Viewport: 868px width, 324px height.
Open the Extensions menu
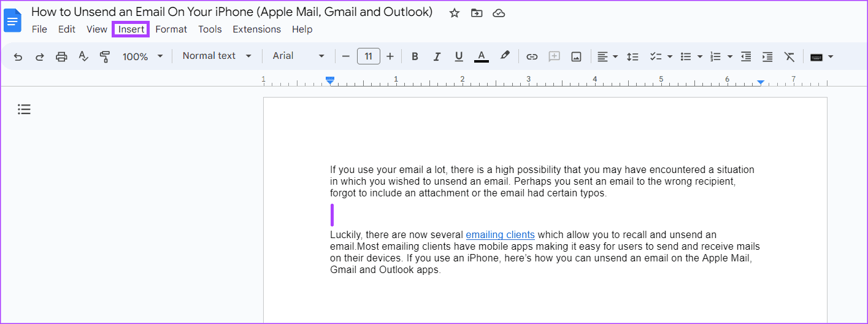[256, 29]
